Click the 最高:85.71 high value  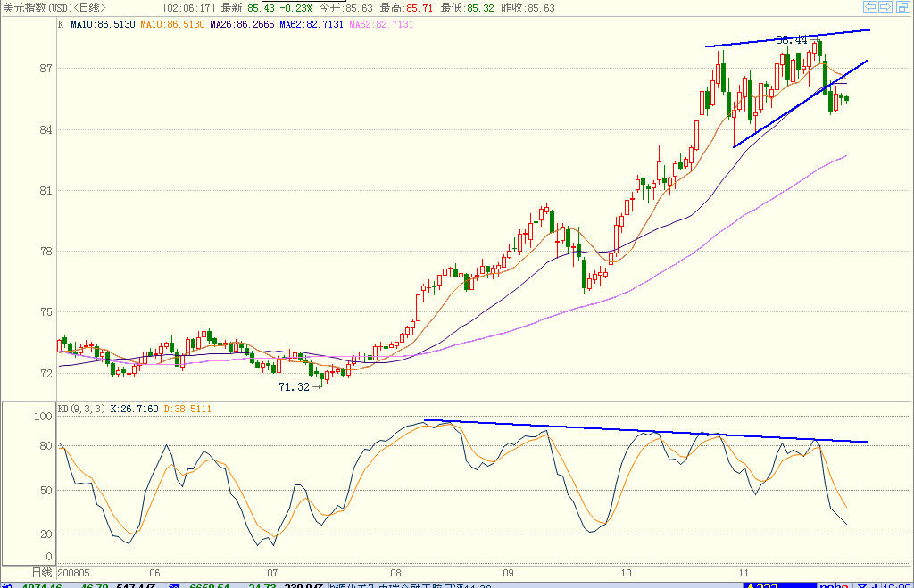pyautogui.click(x=406, y=8)
